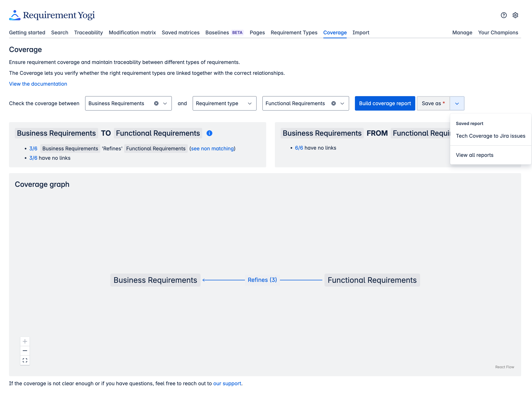532x395 pixels.
Task: Open the help question mark icon
Action: tap(504, 15)
